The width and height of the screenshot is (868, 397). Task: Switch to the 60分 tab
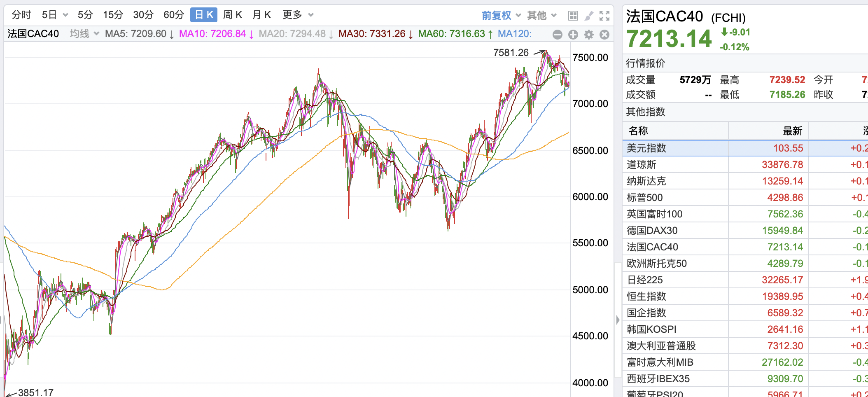173,15
